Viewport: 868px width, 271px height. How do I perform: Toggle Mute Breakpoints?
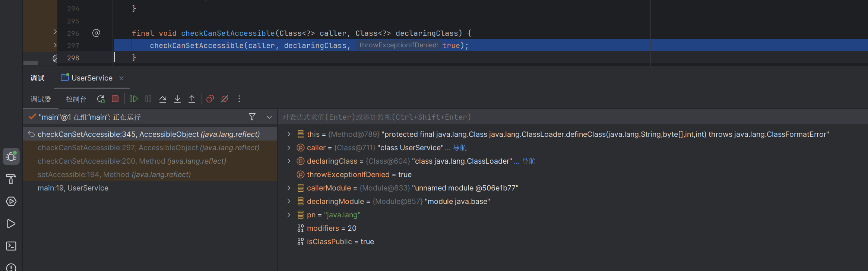tap(225, 99)
